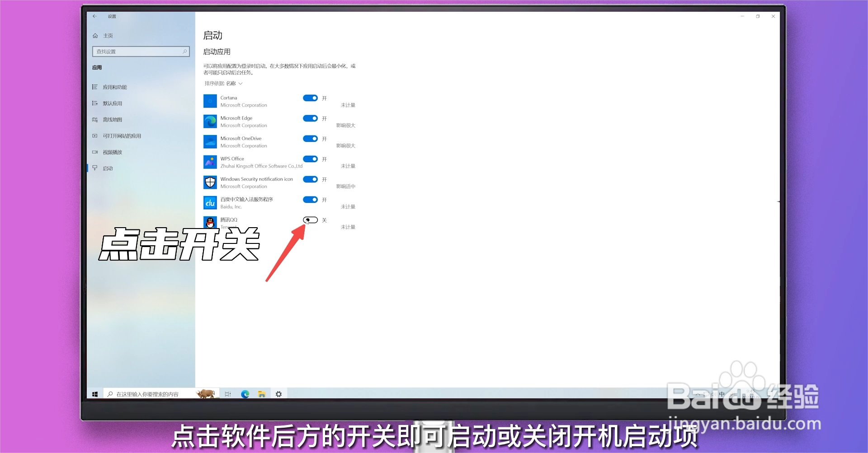Click the back arrow in Settings
This screenshot has width=868, height=453.
point(95,16)
